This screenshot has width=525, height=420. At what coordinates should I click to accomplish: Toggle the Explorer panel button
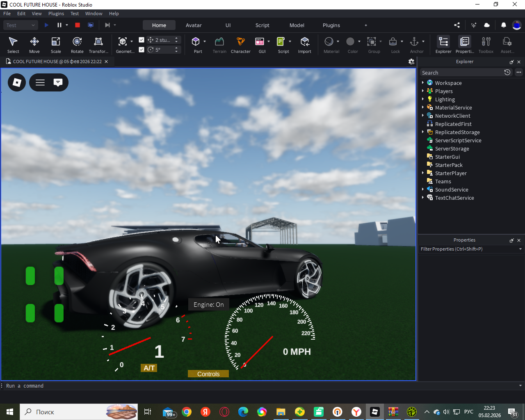[x=443, y=45]
